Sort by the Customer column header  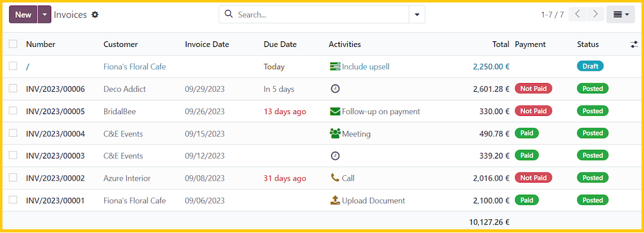click(121, 44)
